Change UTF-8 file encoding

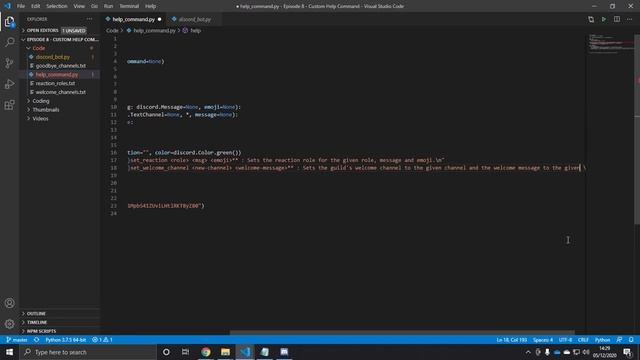coord(565,340)
